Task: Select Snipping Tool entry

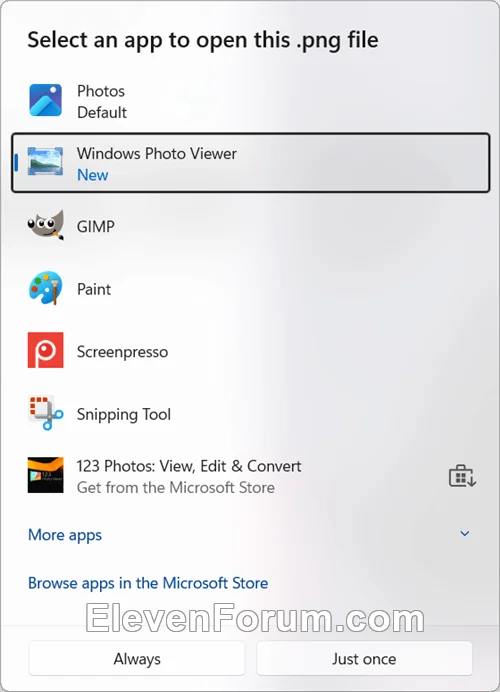Action: pyautogui.click(x=250, y=414)
